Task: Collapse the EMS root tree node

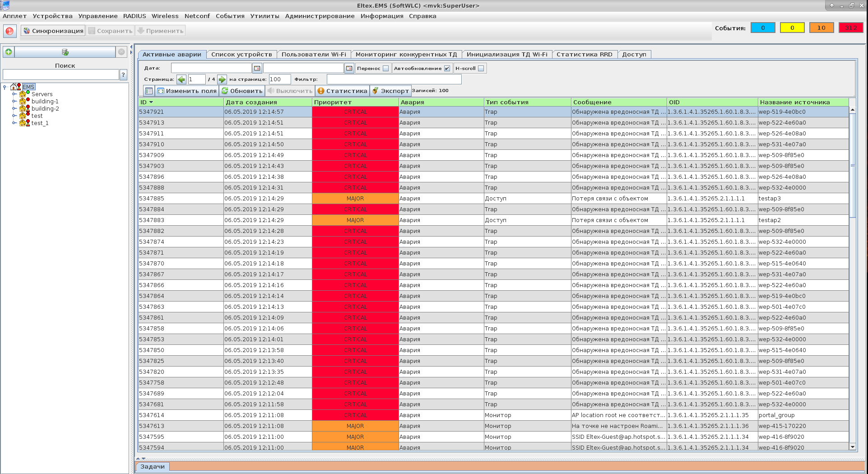Action: pos(5,87)
